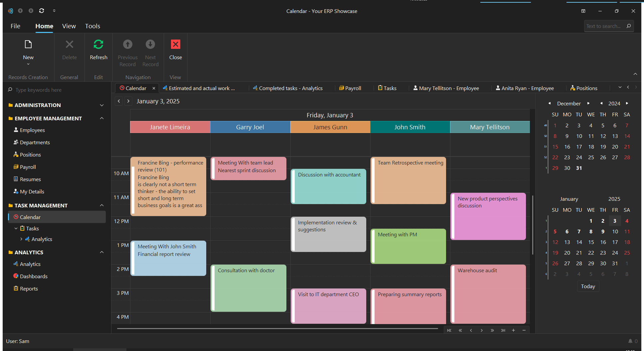The height and width of the screenshot is (351, 644).
Task: Go to last record navigator arrow
Action: [503, 330]
